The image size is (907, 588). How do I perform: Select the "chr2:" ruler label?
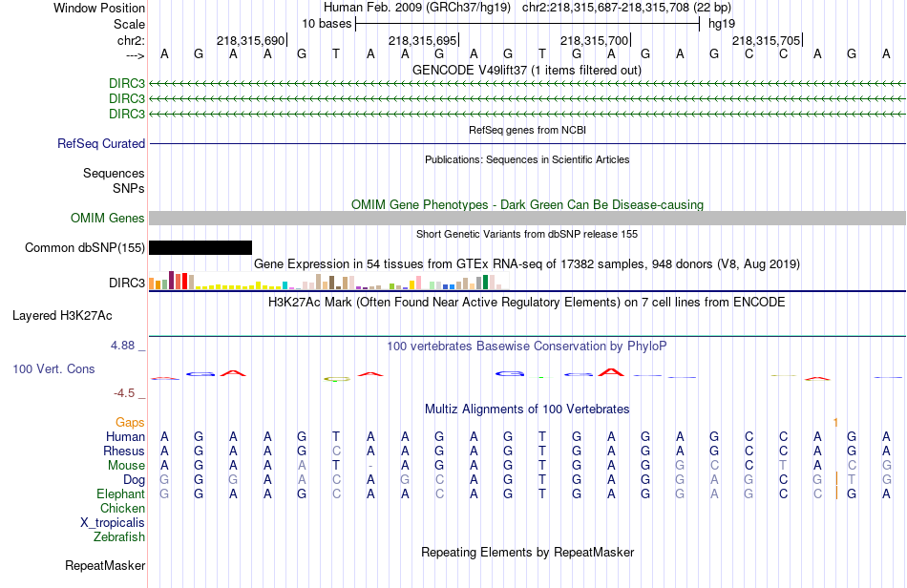click(131, 40)
